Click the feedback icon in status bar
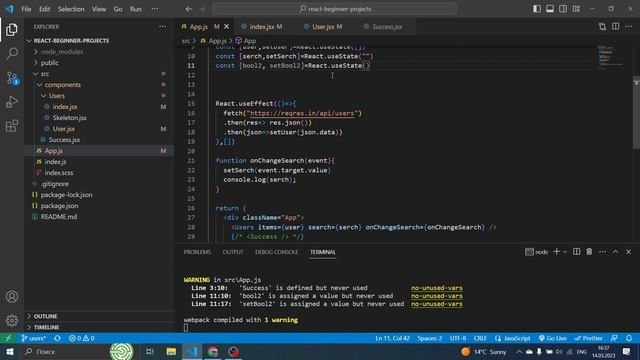Viewport: 640px width, 360px height. tap(614, 338)
